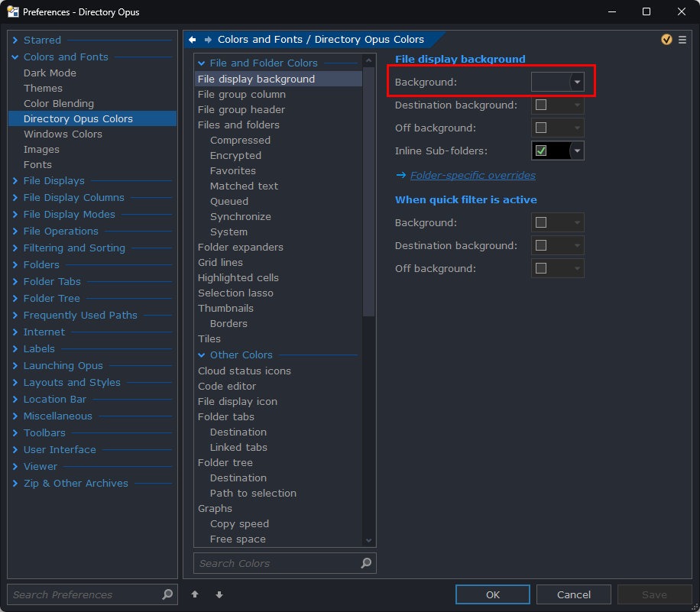
Task: Click the color list scrollbar thumb
Action: tap(369, 192)
